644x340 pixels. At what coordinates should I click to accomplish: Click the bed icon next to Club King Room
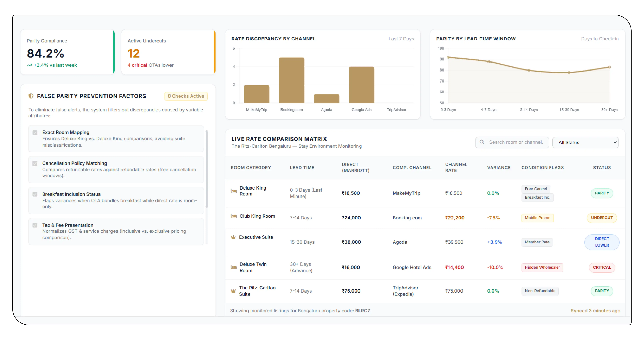(234, 216)
